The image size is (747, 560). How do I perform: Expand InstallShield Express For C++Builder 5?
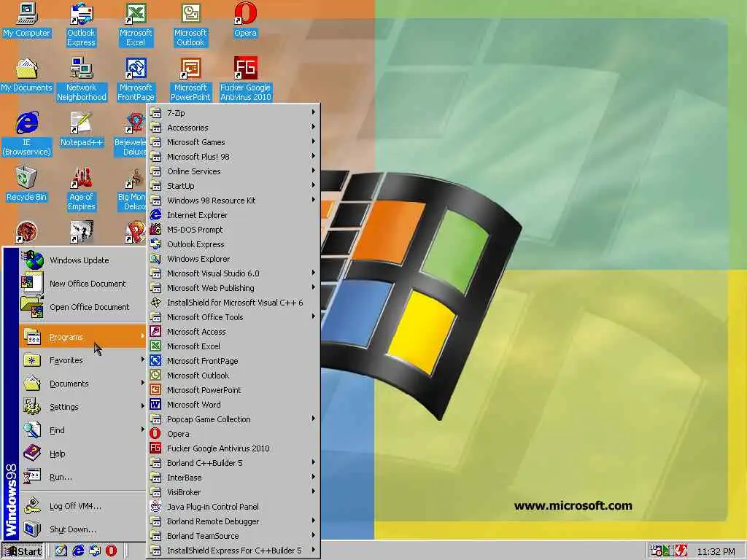[233, 551]
